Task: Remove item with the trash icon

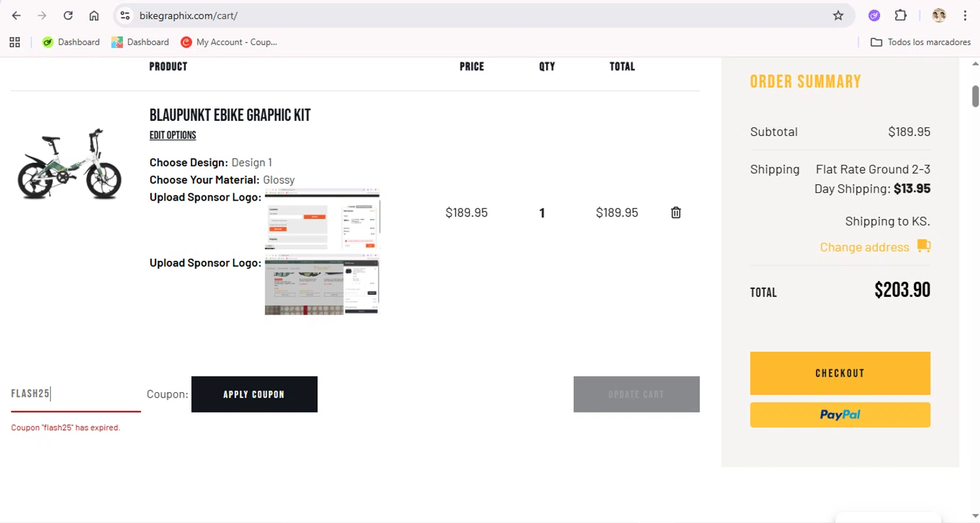Action: [676, 212]
